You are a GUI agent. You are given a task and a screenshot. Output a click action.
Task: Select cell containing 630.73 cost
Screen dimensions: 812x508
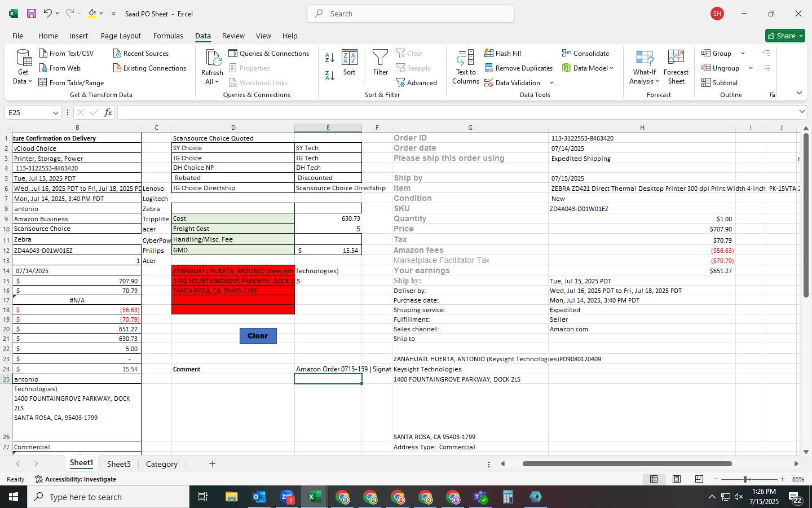[328, 218]
